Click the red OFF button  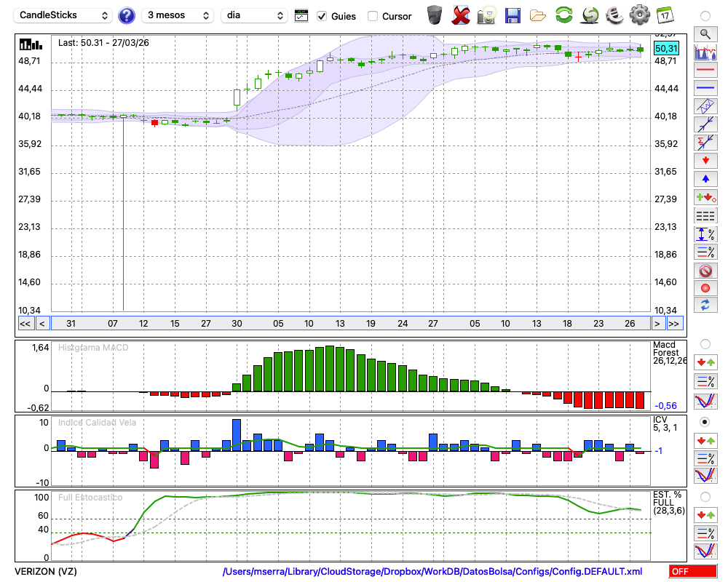(x=693, y=572)
